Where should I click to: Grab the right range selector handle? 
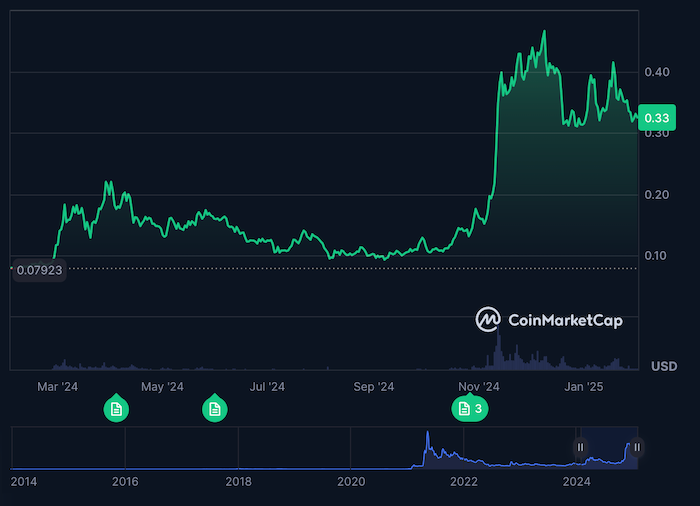636,447
